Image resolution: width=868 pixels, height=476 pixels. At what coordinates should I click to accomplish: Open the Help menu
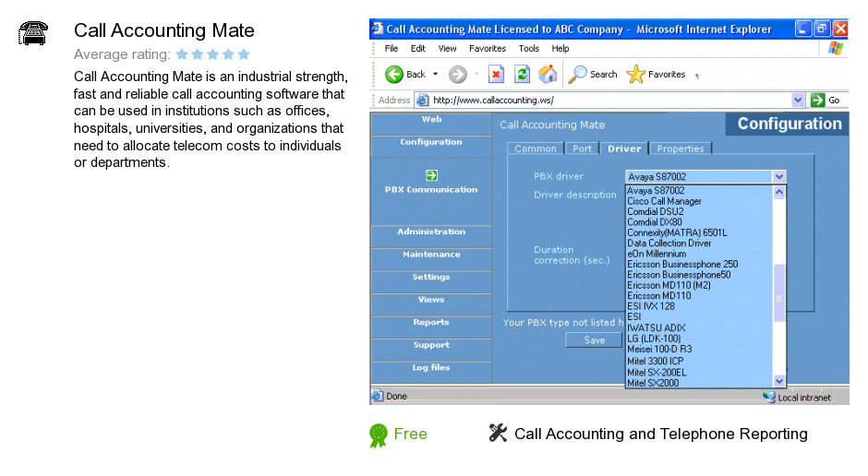click(x=561, y=49)
